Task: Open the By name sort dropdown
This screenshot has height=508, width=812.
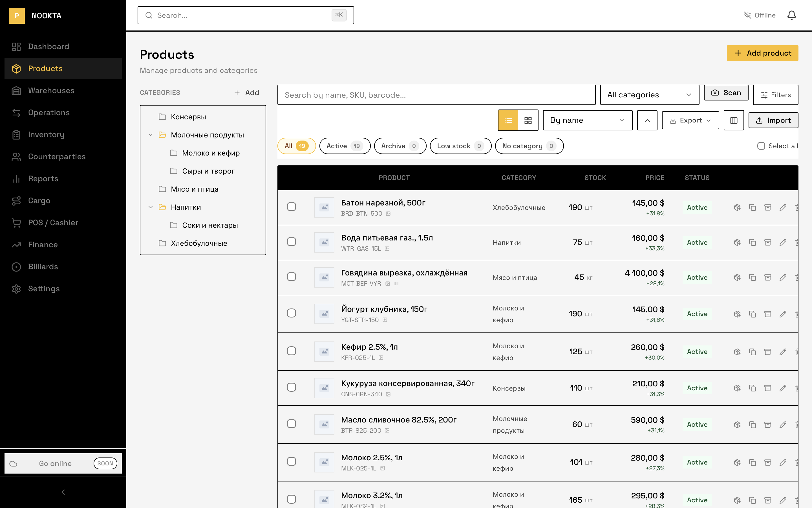Action: (x=588, y=120)
